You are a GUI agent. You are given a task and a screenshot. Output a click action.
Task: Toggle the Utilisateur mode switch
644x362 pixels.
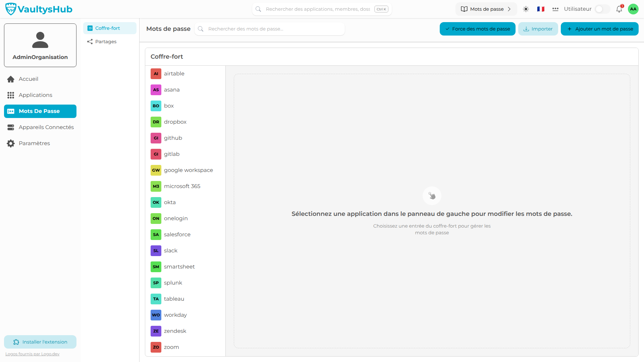point(602,9)
